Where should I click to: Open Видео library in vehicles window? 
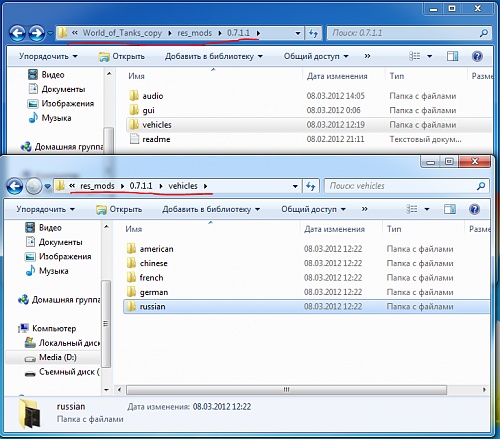(x=44, y=228)
